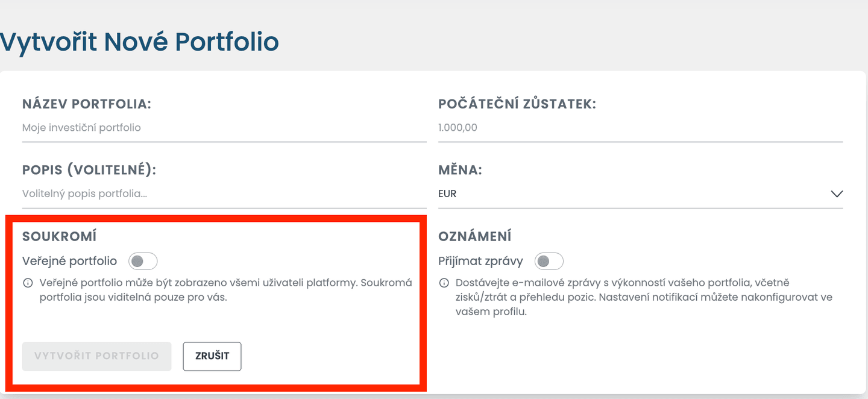
Task: Click the Měna field label
Action: pos(460,170)
